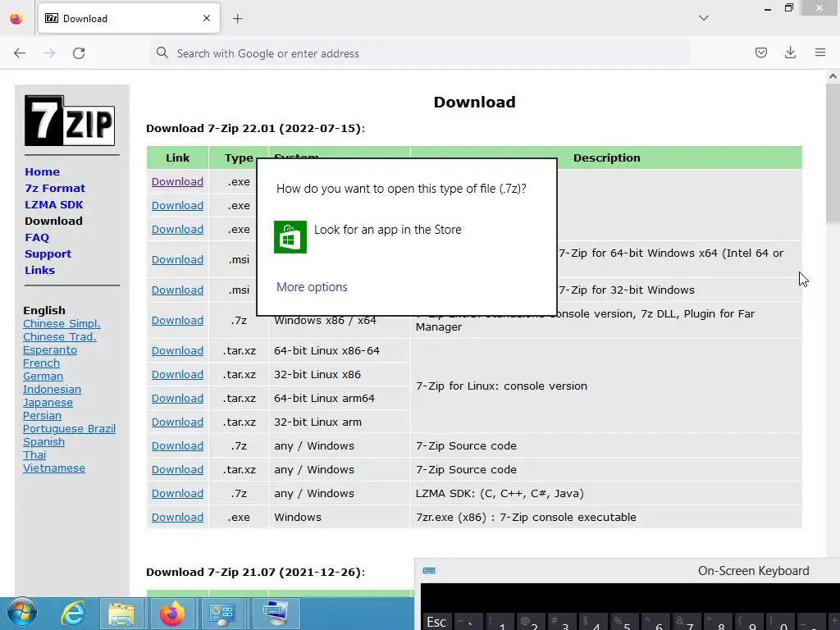
Task: Click the page scrollbar up arrow
Action: [x=833, y=76]
